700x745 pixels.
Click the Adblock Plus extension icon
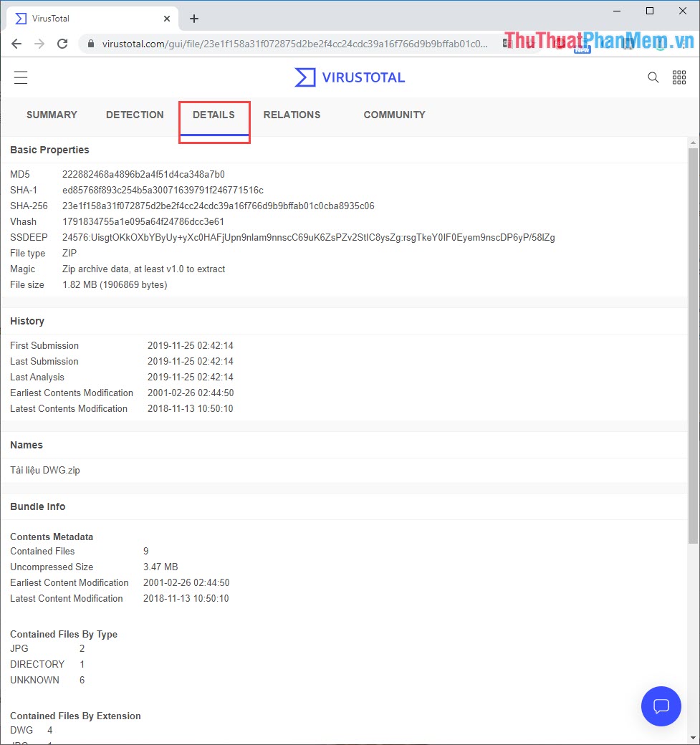point(560,43)
